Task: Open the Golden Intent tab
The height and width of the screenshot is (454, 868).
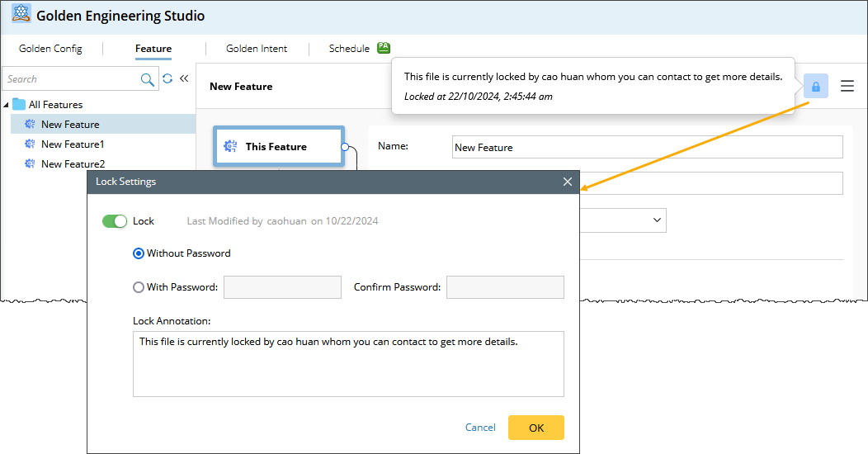Action: [x=257, y=49]
